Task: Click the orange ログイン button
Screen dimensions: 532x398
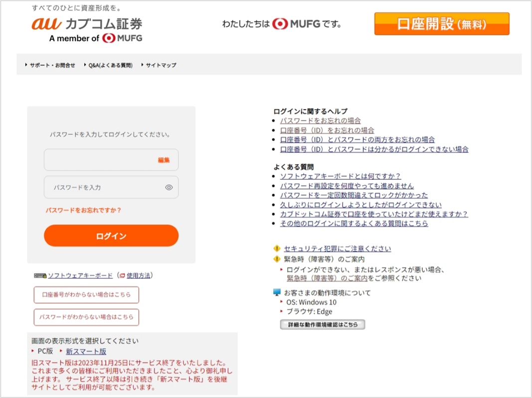Action: click(x=111, y=236)
